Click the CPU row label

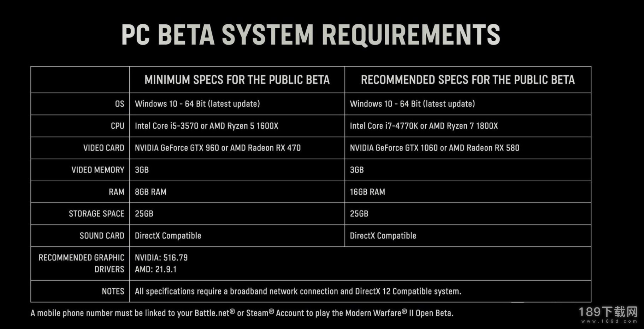117,126
